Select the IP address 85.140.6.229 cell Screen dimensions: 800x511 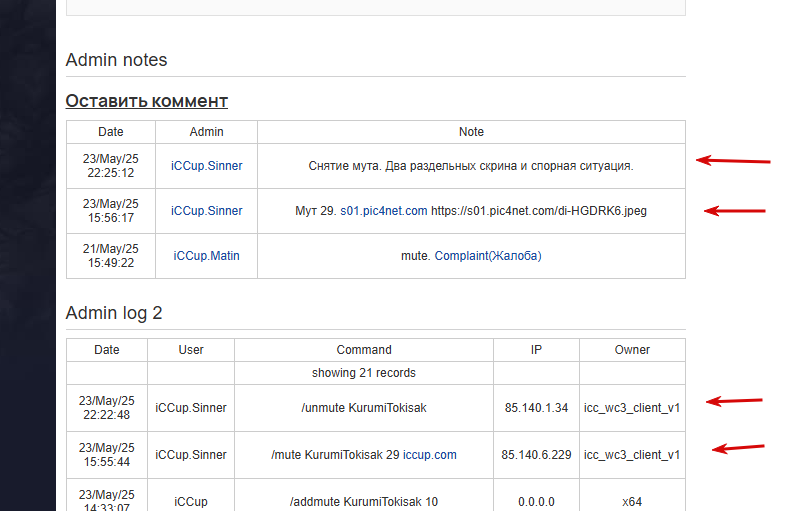[536, 455]
